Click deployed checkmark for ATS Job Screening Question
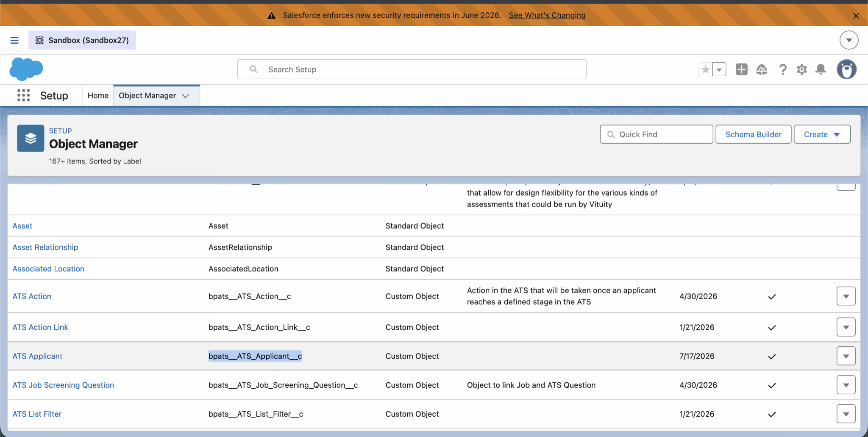This screenshot has width=868, height=437. tap(772, 385)
